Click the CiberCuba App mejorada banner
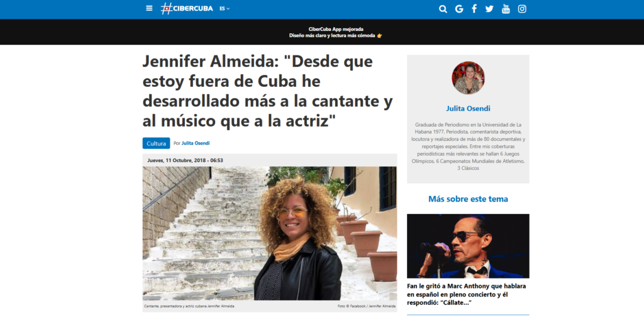Image resolution: width=644 pixels, height=318 pixels. pos(336,32)
